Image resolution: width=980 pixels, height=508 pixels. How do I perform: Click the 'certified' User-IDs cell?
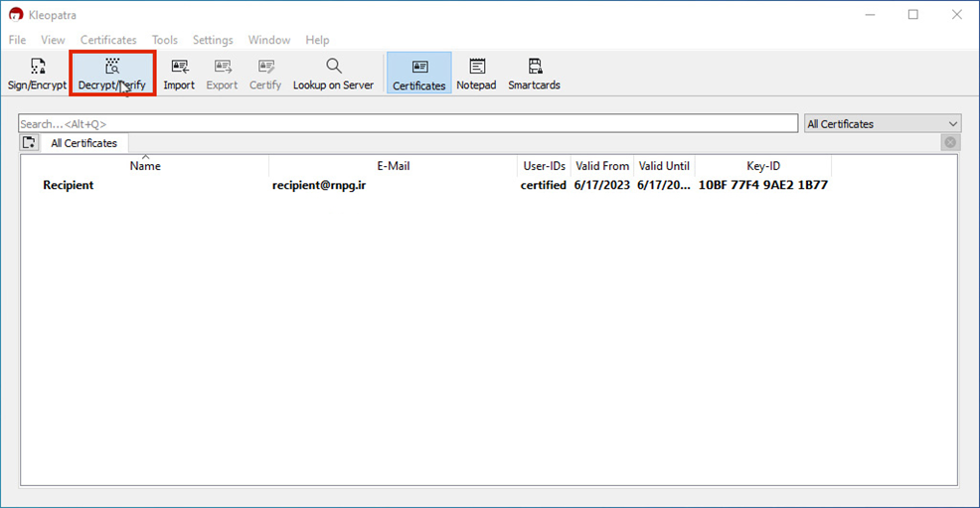pos(543,185)
